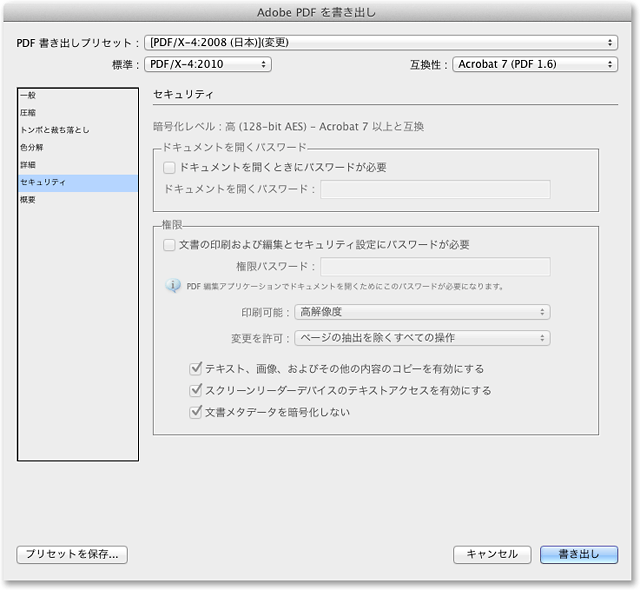
Task: Expand the 互換性 Acrobat 7 dropdown
Action: click(534, 64)
